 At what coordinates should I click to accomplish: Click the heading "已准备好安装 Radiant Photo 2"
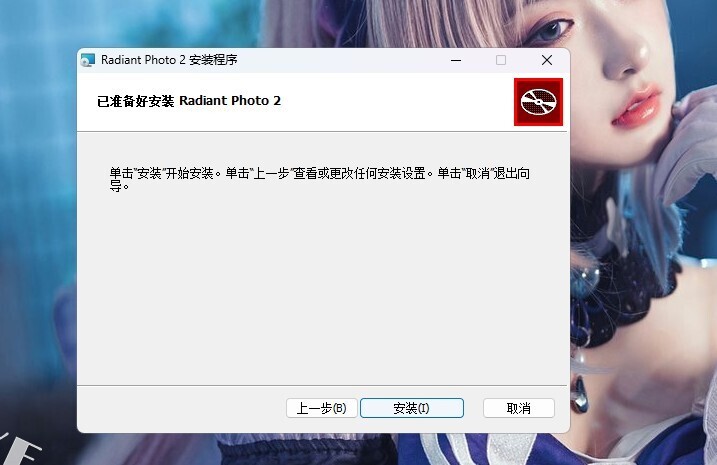[x=188, y=102]
